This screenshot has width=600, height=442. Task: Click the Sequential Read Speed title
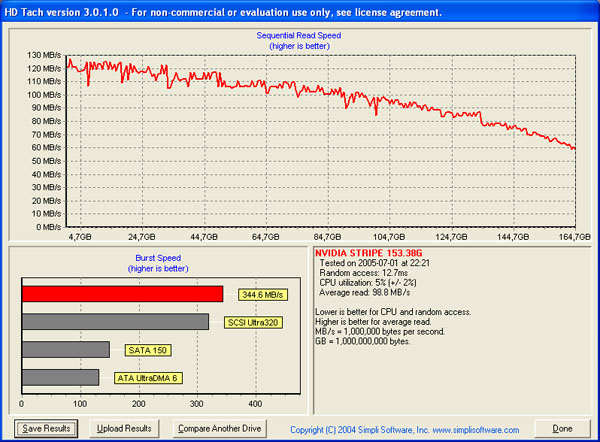click(299, 36)
